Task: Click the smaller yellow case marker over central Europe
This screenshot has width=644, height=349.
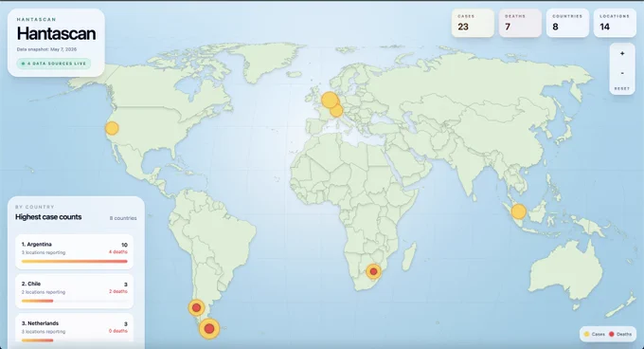Action: tap(336, 110)
